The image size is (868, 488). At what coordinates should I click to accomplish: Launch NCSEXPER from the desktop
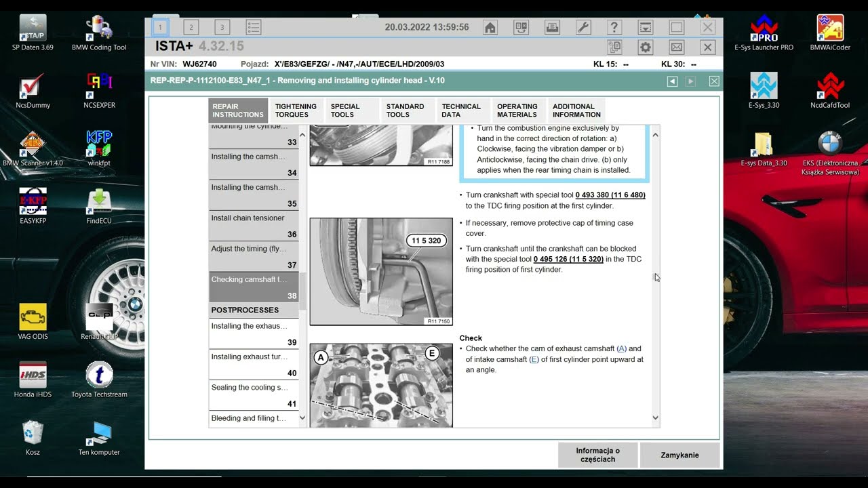[x=99, y=90]
